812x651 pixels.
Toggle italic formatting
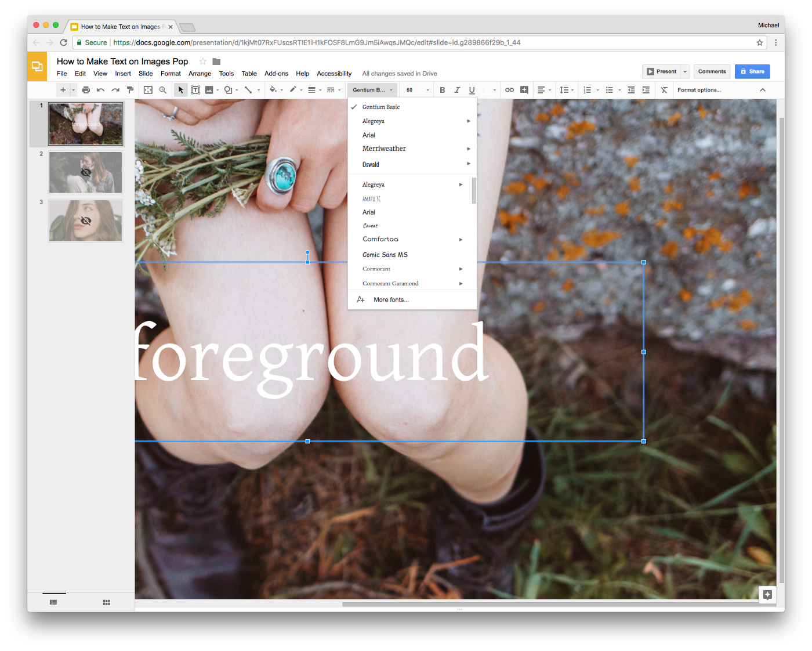(457, 90)
